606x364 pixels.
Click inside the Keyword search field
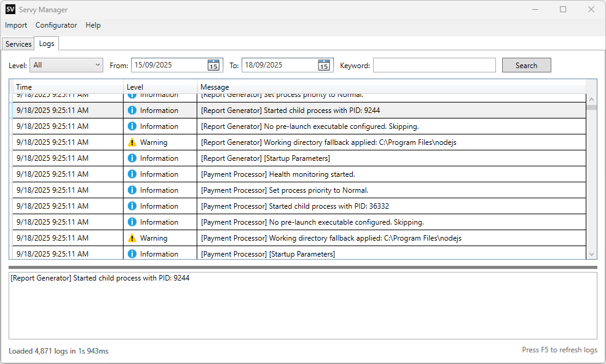434,64
